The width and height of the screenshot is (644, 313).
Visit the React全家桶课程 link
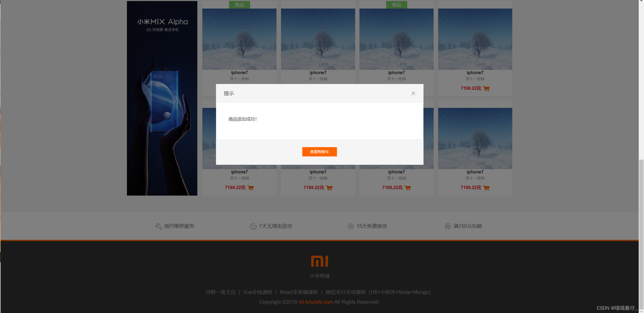299,292
